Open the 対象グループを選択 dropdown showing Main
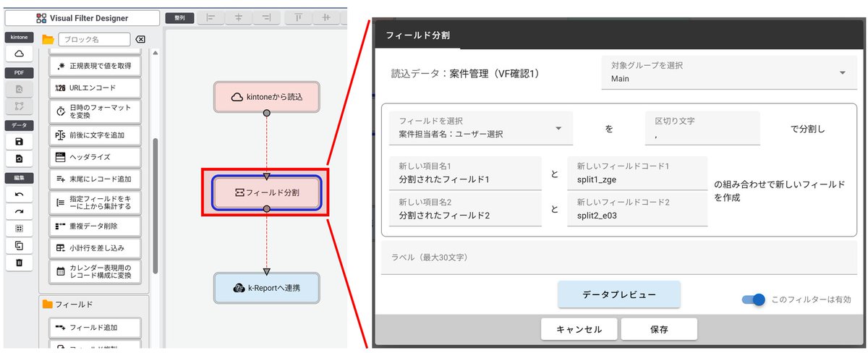868x353 pixels. click(729, 72)
